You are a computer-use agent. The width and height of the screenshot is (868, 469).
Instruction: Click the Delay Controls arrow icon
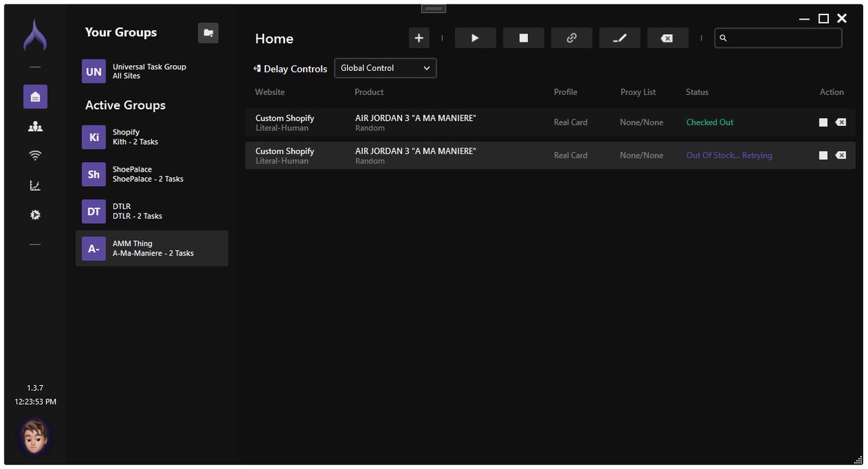pyautogui.click(x=257, y=69)
